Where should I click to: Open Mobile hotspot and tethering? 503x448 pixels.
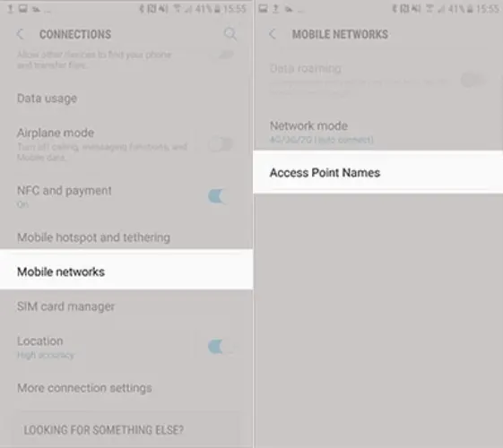coord(126,237)
